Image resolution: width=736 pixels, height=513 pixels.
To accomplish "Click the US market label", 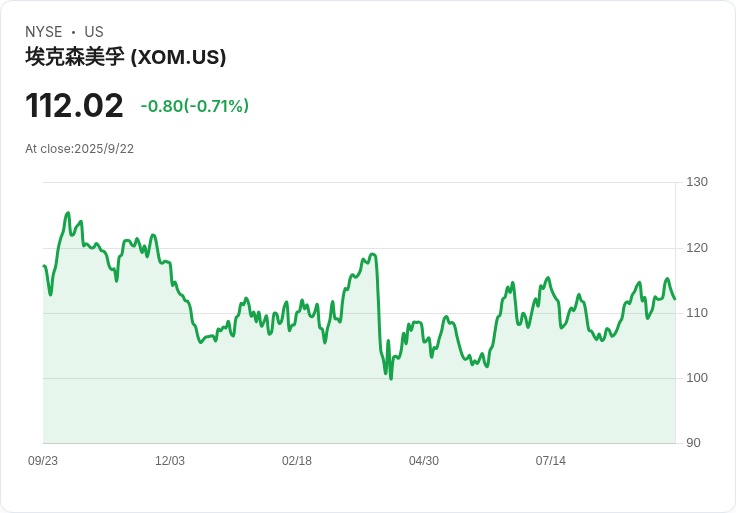I will tap(94, 32).
